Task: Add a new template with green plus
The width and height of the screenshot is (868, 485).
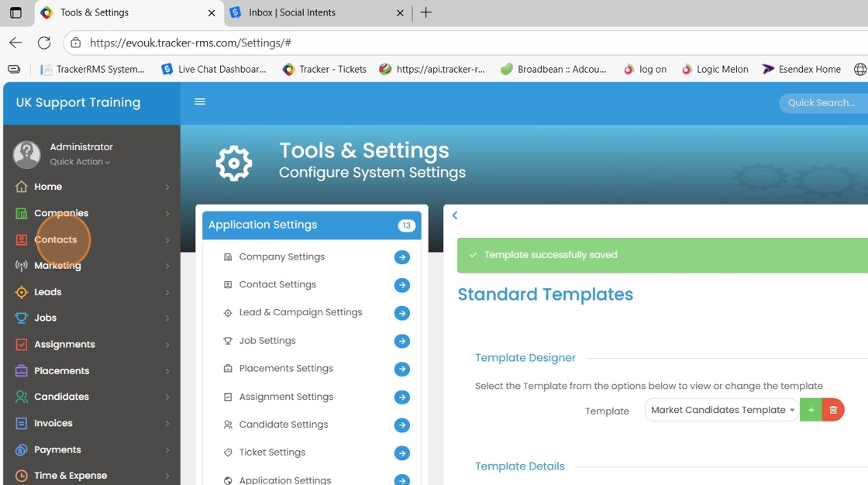Action: click(811, 410)
